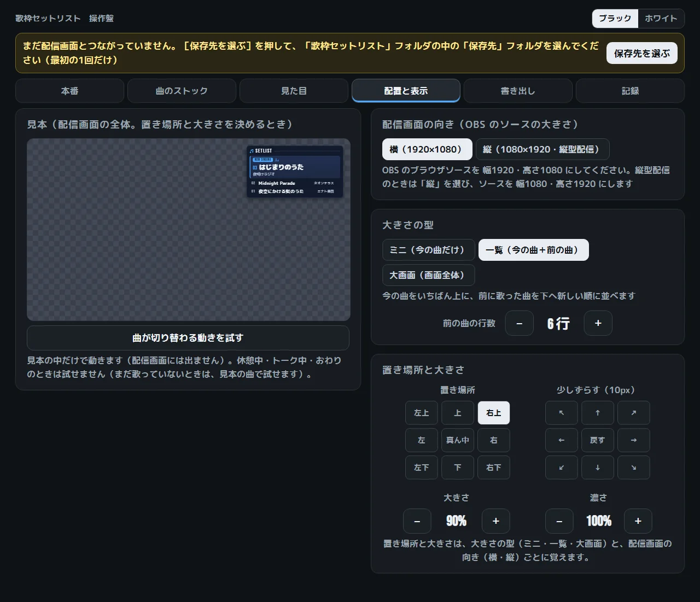Select 縦（1080×1920・縦型配信）orientation
Image resolution: width=700 pixels, height=602 pixels.
(x=542, y=149)
